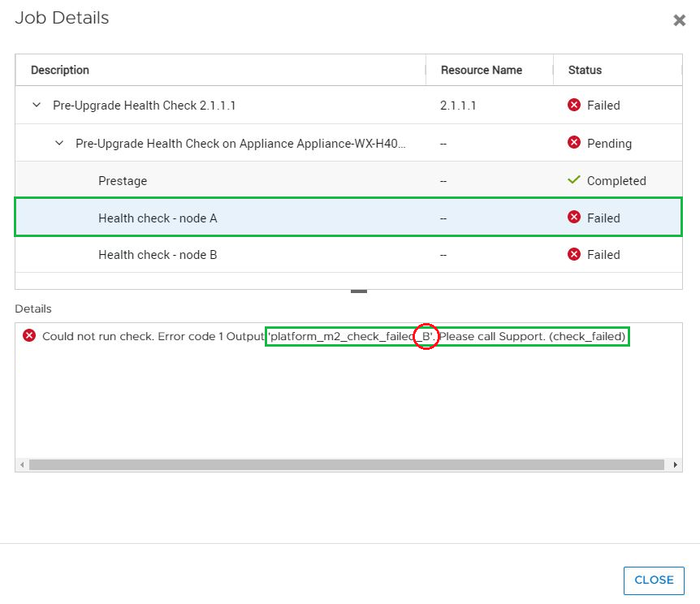Click the left scroll arrow in Details
The width and height of the screenshot is (700, 604).
click(22, 465)
